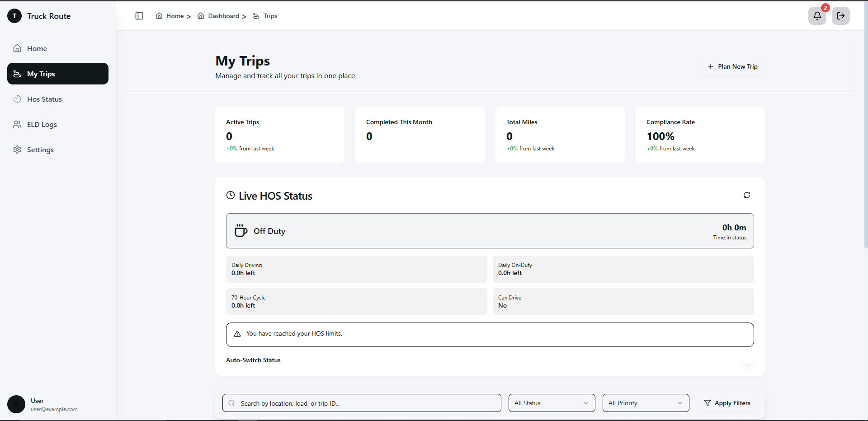
Task: Click the Hos Status gauge icon
Action: (x=17, y=99)
